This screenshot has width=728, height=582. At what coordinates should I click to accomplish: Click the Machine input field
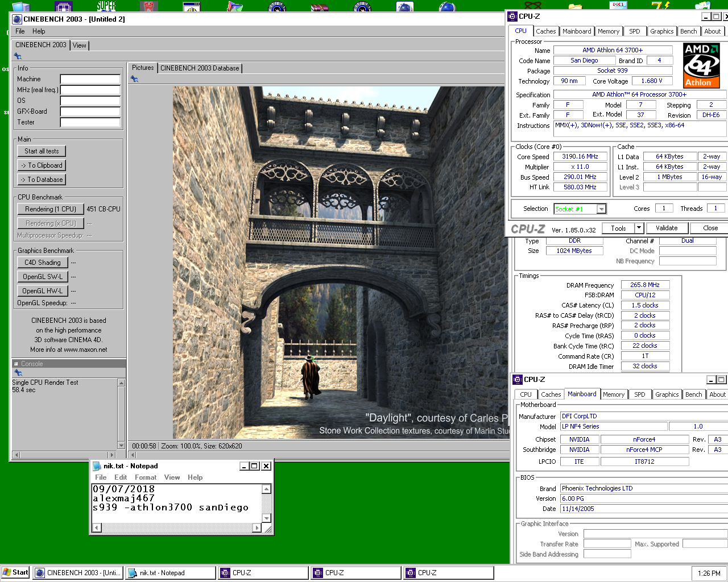tap(90, 79)
